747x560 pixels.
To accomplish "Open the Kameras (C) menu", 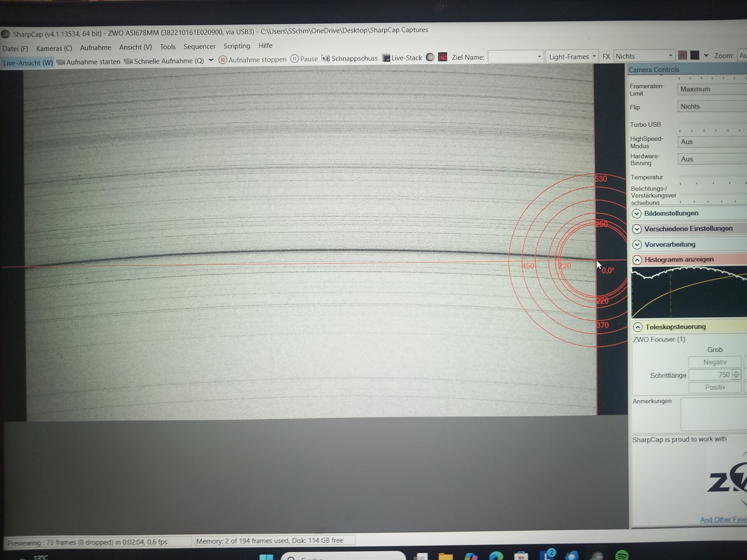I will pyautogui.click(x=54, y=48).
